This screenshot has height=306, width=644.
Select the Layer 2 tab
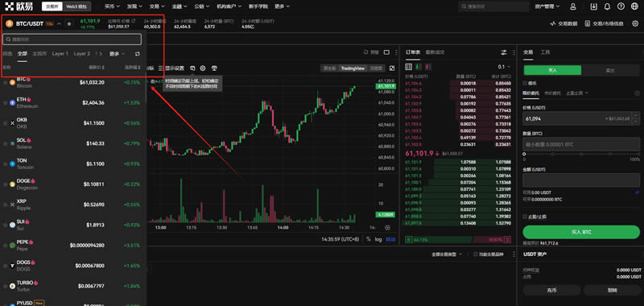[82, 54]
